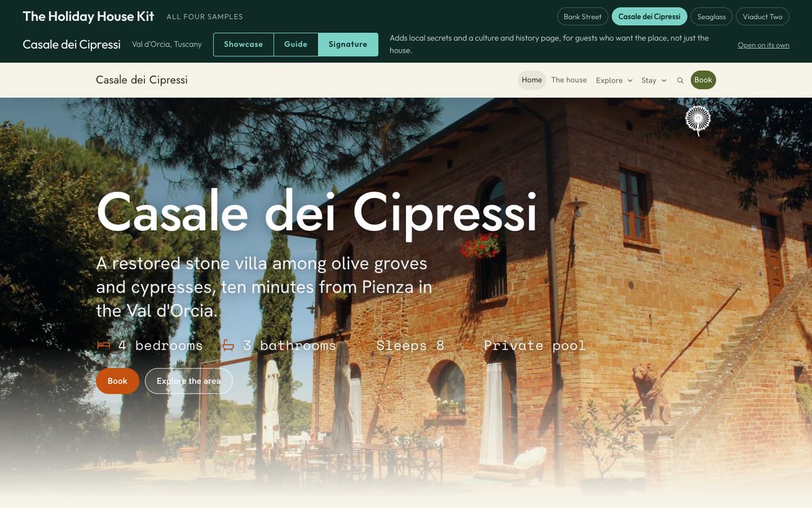Click the large Casale dei Cipressi hero heading

(x=317, y=211)
